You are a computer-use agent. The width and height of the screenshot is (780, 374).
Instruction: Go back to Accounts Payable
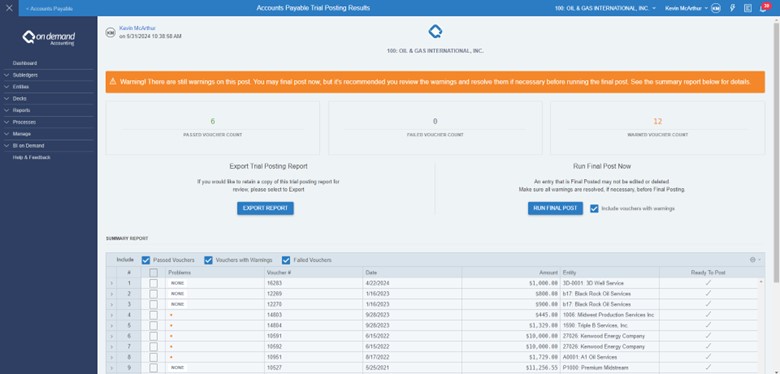pyautogui.click(x=49, y=8)
